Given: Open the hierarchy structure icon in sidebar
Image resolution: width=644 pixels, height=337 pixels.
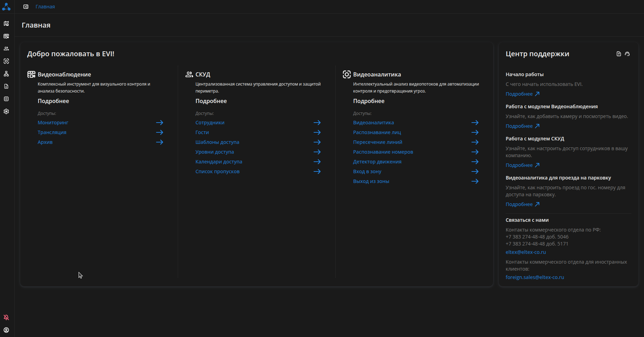Looking at the screenshot, I should click(x=6, y=74).
